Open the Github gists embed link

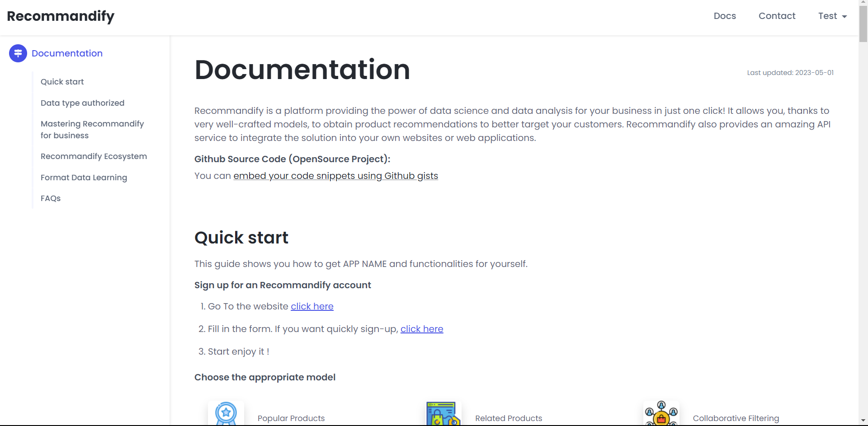click(335, 176)
